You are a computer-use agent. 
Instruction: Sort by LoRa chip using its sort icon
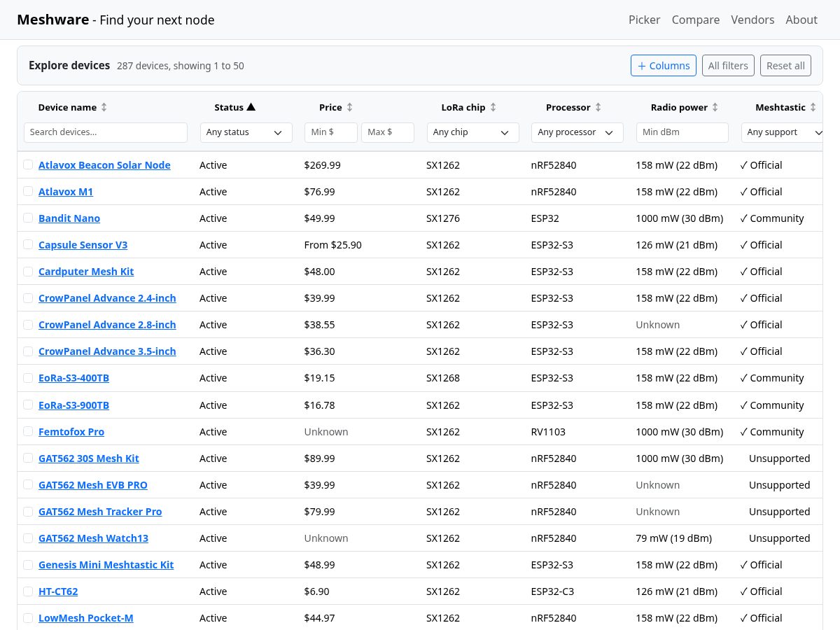[493, 107]
